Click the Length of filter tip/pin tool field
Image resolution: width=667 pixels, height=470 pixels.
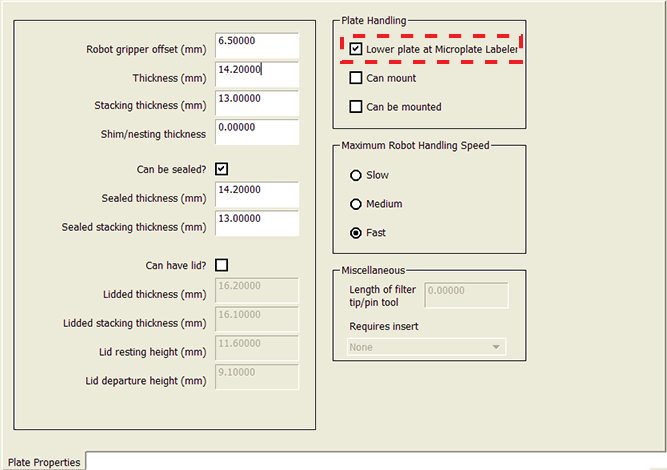[x=466, y=295]
